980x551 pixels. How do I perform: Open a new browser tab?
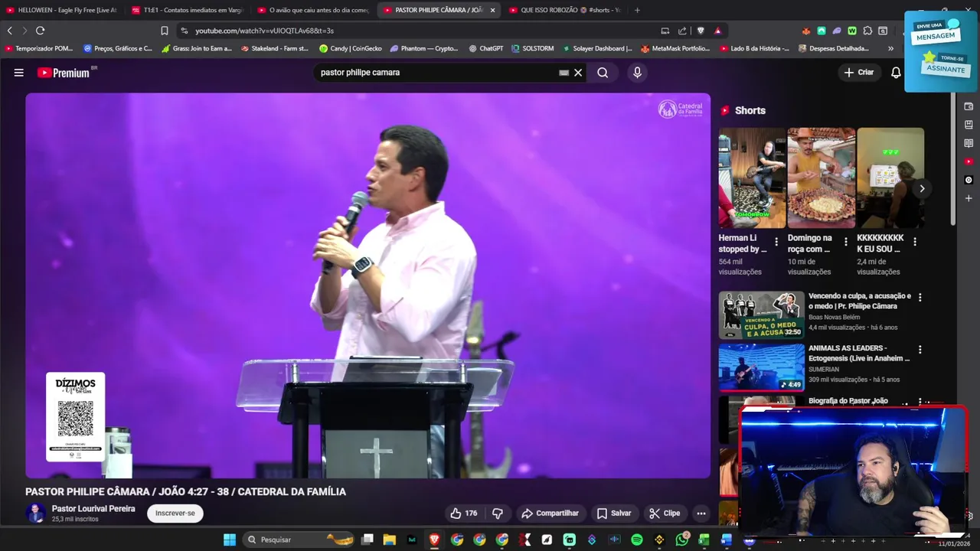click(637, 10)
